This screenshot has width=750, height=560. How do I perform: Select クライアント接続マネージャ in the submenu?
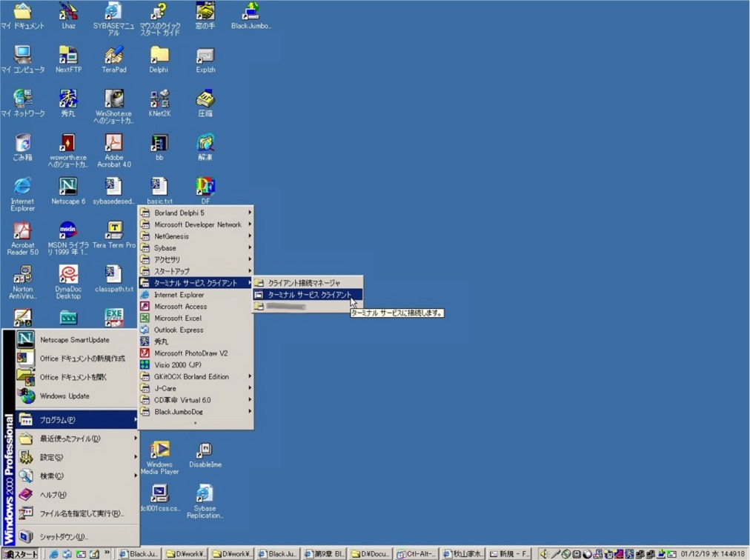(308, 283)
